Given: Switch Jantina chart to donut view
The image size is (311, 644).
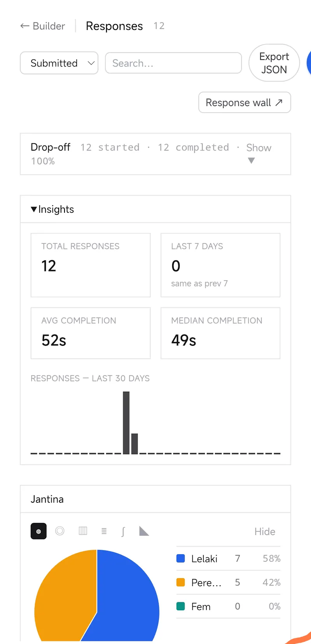Looking at the screenshot, I should click(60, 531).
